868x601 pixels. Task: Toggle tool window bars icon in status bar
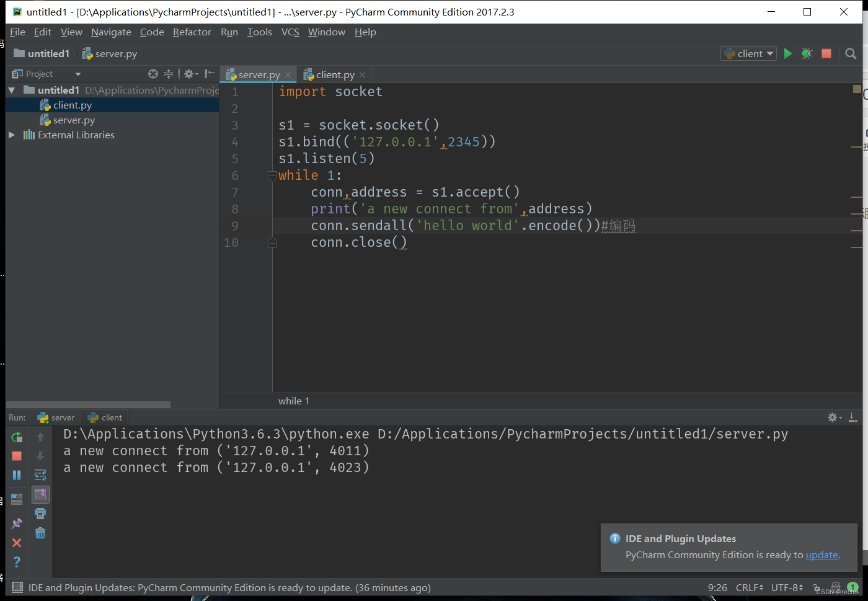[17, 587]
